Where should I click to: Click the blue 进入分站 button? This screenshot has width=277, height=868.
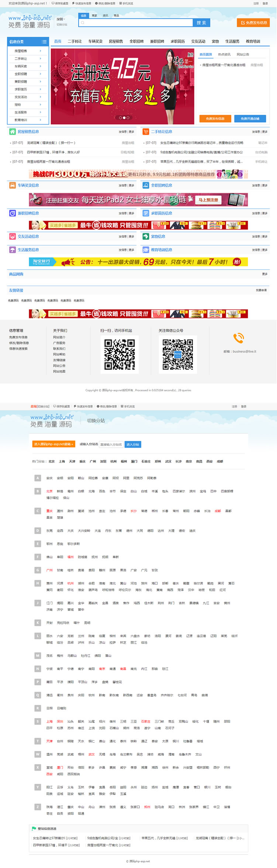[x=133, y=444]
